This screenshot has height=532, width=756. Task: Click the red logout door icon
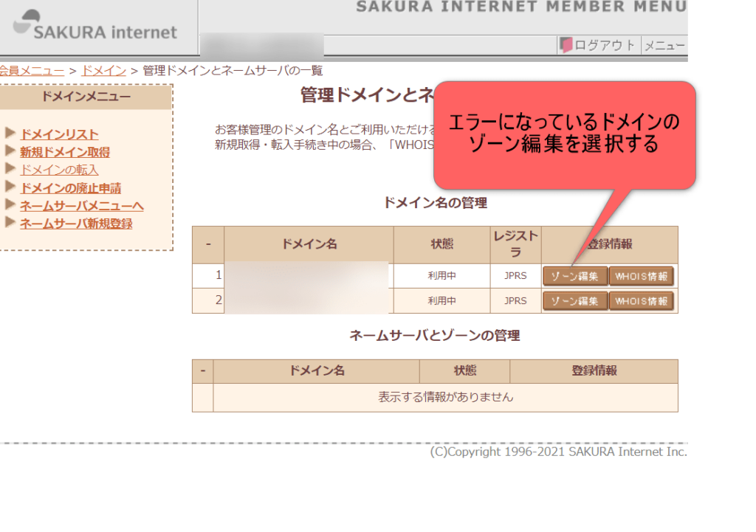[566, 45]
